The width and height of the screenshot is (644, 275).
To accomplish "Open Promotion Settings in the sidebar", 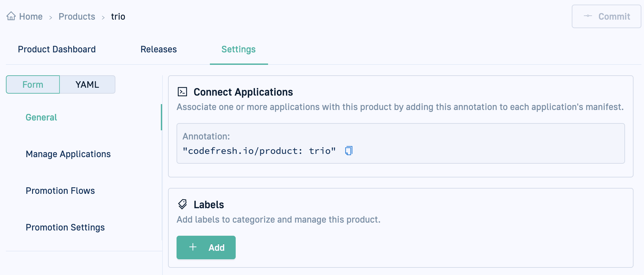I will click(65, 228).
